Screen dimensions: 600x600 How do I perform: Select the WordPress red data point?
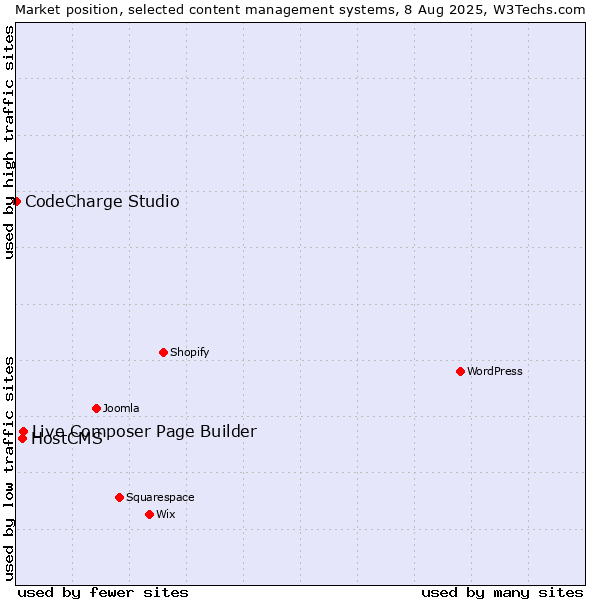click(460, 371)
